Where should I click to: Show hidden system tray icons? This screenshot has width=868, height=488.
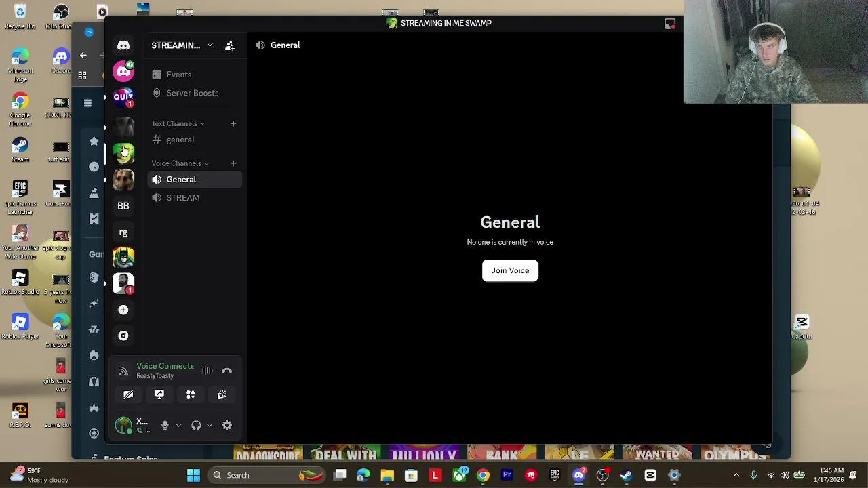736,475
